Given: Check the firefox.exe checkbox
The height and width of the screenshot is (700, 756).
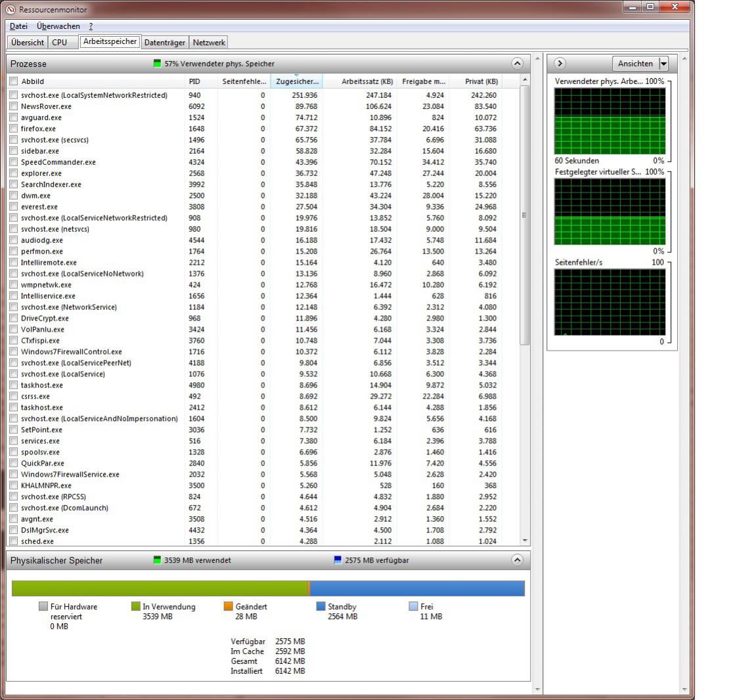Looking at the screenshot, I should tap(14, 129).
